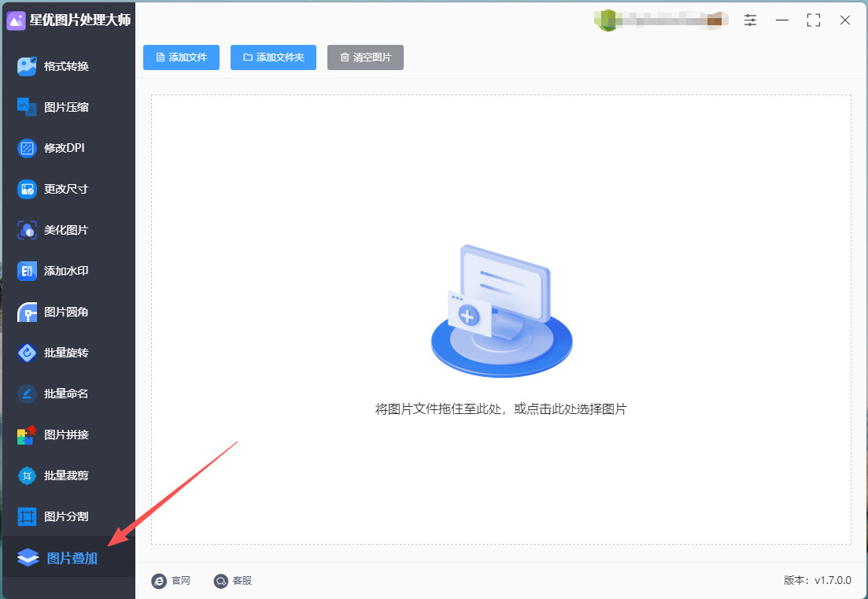
Task: Select 批量命名 label in sidebar
Action: [x=66, y=394]
